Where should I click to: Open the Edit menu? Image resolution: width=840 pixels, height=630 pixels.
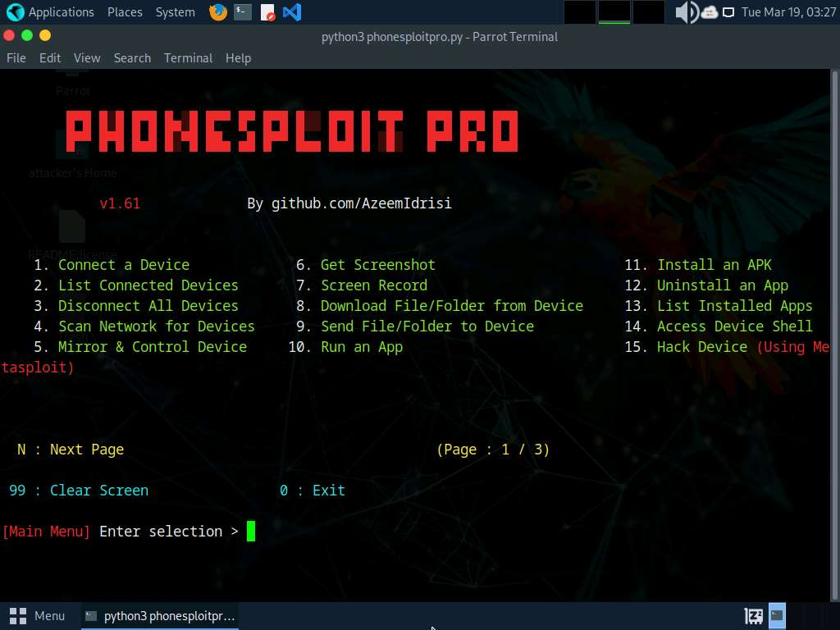click(x=50, y=58)
